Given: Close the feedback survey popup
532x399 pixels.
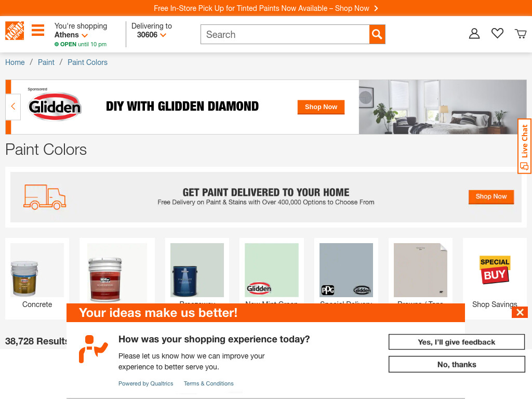Looking at the screenshot, I should pyautogui.click(x=520, y=312).
